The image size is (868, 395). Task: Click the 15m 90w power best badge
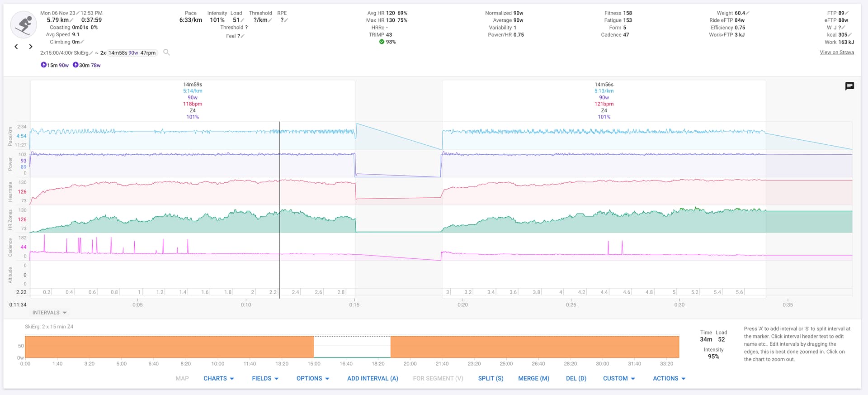55,65
